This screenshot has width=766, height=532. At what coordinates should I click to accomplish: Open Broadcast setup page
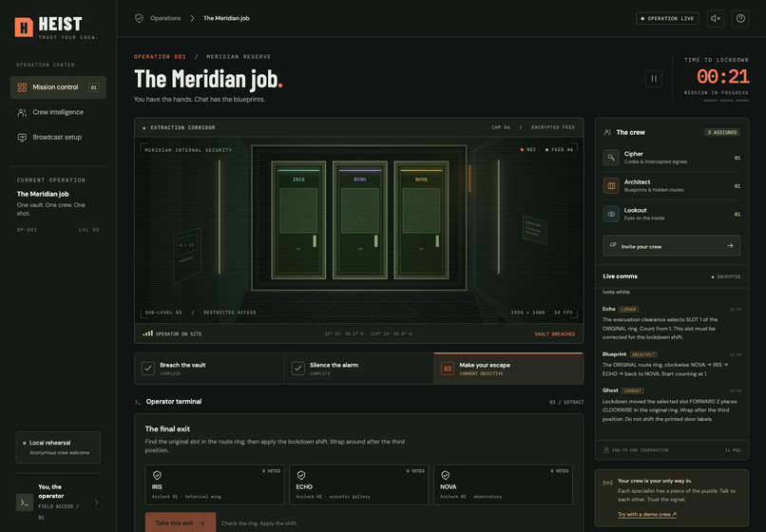click(58, 137)
